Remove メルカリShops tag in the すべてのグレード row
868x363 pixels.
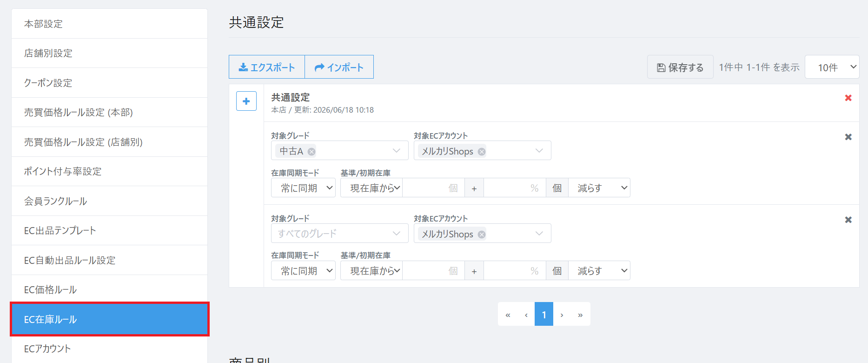pyautogui.click(x=482, y=234)
